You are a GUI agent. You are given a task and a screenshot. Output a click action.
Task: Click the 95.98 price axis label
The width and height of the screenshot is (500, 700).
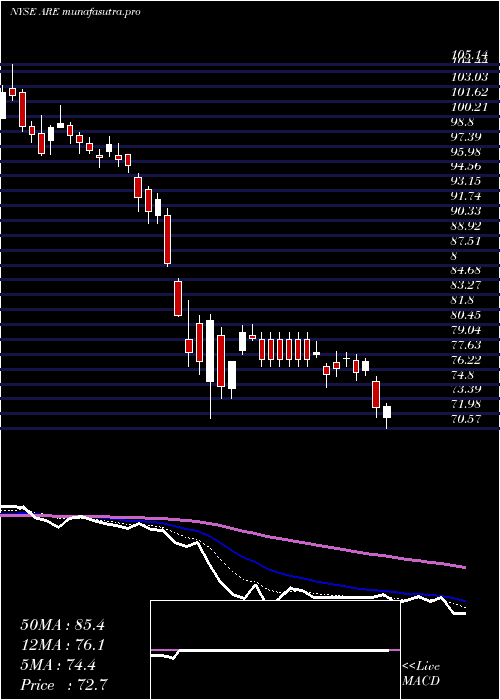tap(466, 152)
